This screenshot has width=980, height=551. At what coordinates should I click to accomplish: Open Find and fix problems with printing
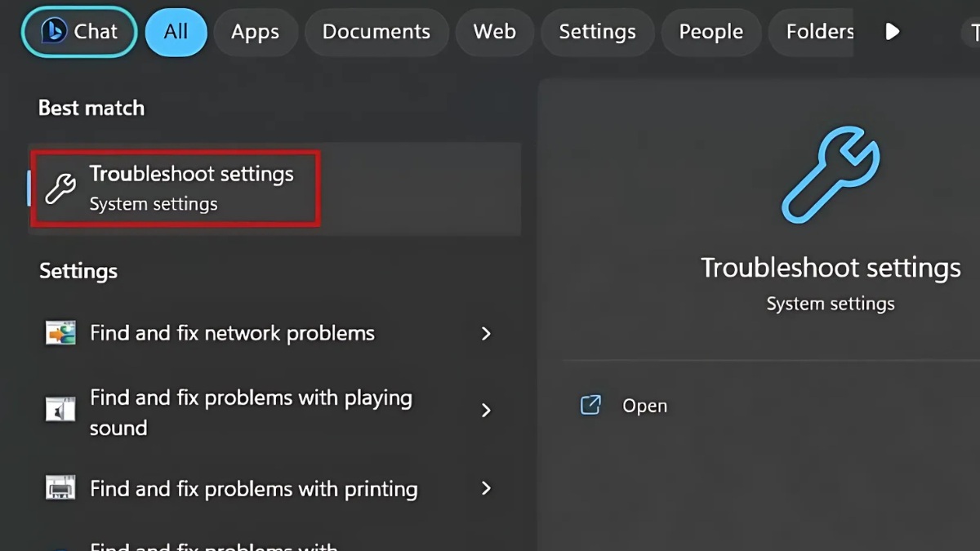point(253,488)
